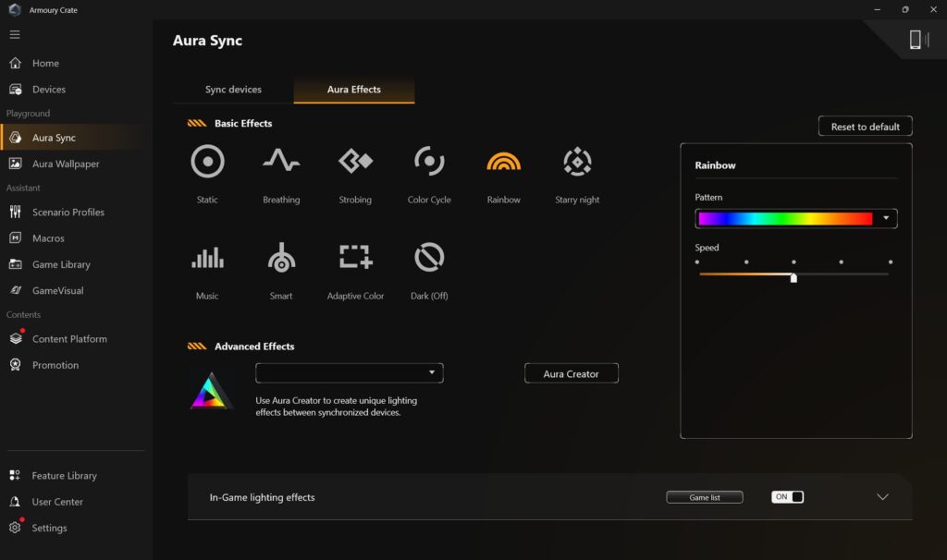Turn lighting off with Dark (Off) icon
This screenshot has height=560, width=947.
429,257
